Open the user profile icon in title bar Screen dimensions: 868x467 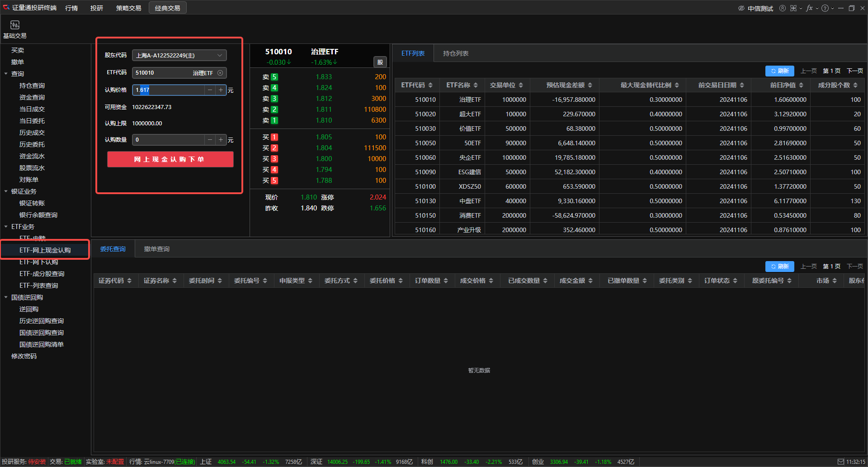(x=782, y=8)
